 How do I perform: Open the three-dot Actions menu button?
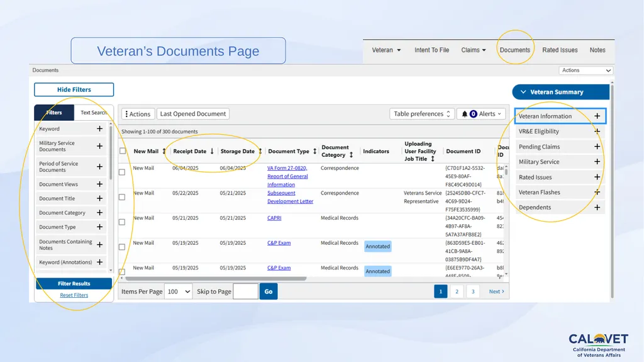[x=138, y=114]
